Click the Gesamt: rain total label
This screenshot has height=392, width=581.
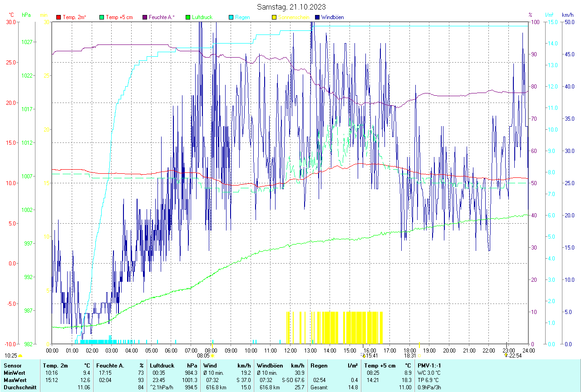point(320,387)
